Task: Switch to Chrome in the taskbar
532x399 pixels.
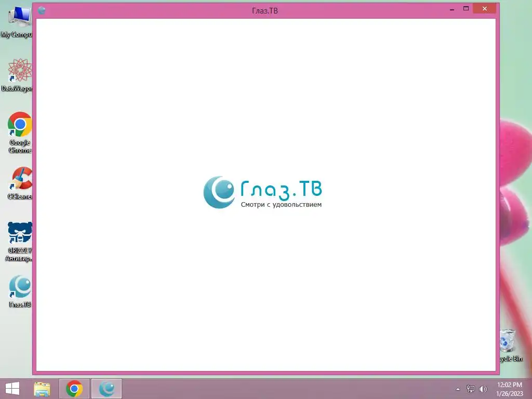Action: (74, 389)
